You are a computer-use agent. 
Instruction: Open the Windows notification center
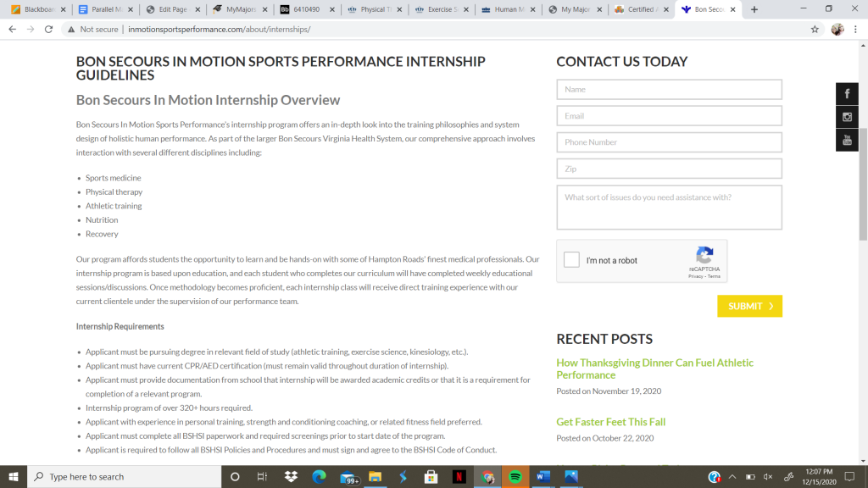tap(849, 476)
